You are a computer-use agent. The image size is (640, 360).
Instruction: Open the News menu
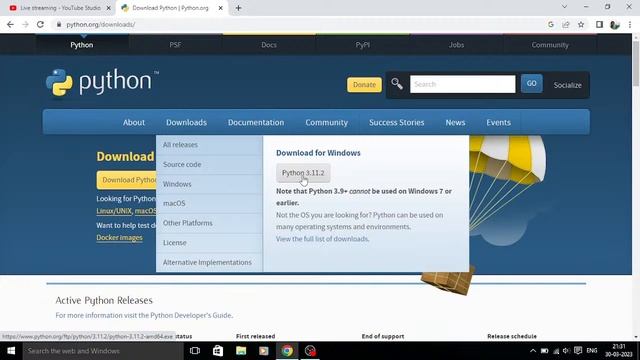tap(455, 122)
